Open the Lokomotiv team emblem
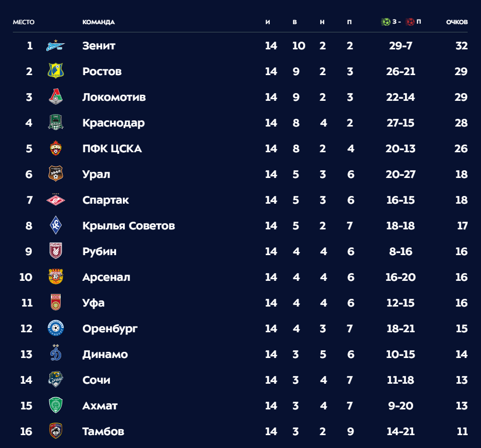This screenshot has height=448, width=481. [x=55, y=96]
